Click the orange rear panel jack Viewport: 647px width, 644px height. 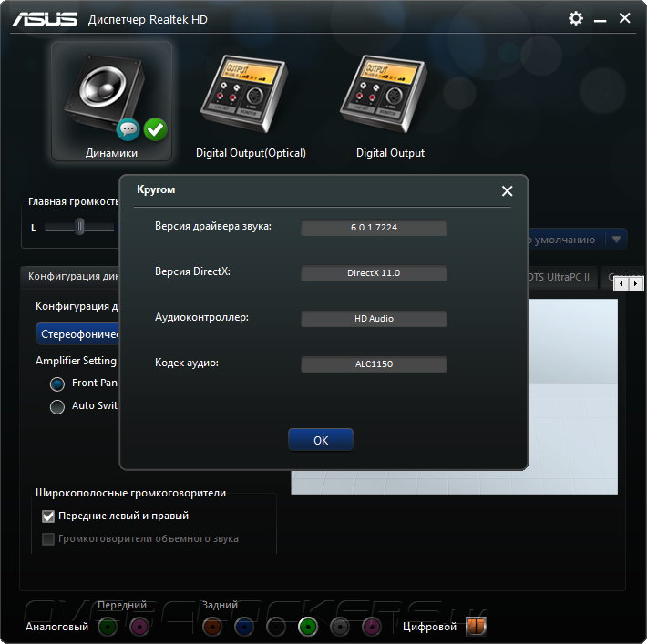point(212,627)
